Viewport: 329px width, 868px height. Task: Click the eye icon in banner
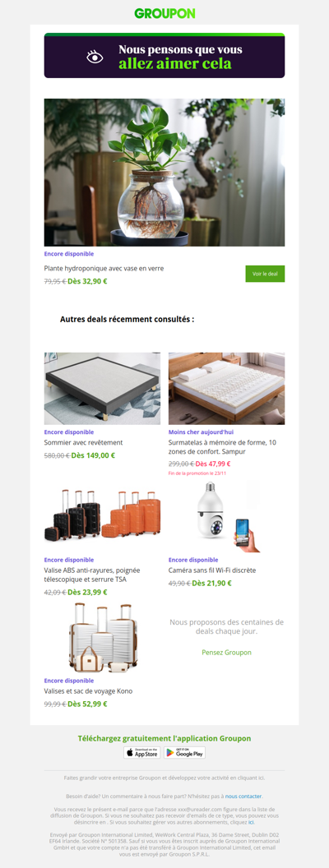click(95, 57)
